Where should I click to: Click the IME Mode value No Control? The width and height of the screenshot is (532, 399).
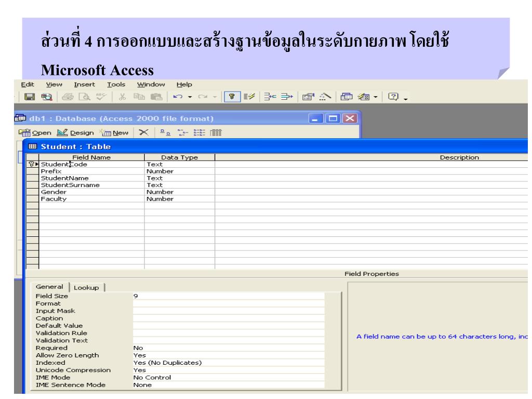tap(229, 378)
